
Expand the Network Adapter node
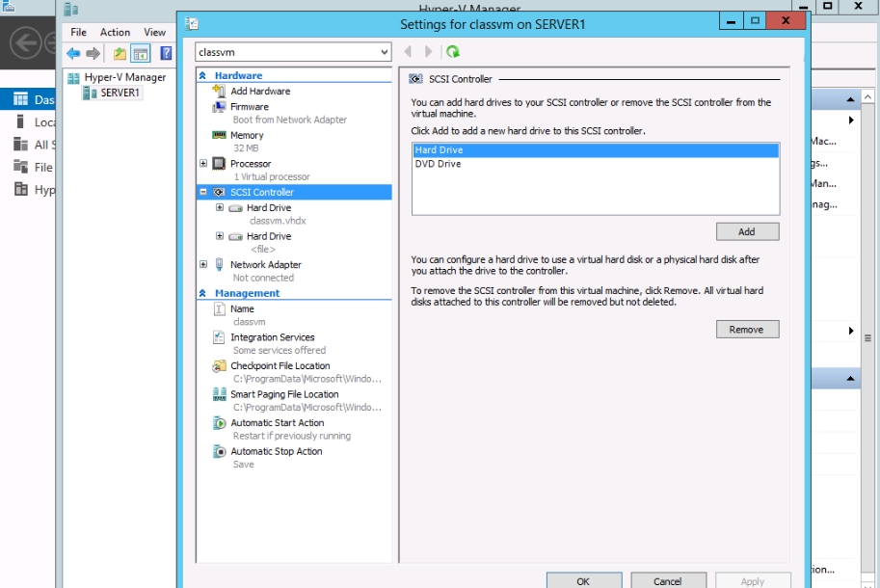point(203,264)
